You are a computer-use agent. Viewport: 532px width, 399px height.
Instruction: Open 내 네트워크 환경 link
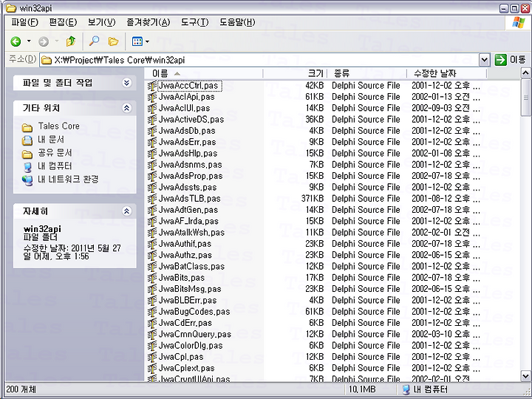pos(68,179)
